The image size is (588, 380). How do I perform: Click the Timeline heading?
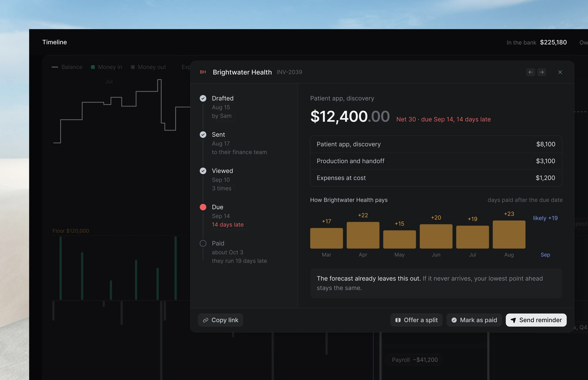pyautogui.click(x=55, y=42)
